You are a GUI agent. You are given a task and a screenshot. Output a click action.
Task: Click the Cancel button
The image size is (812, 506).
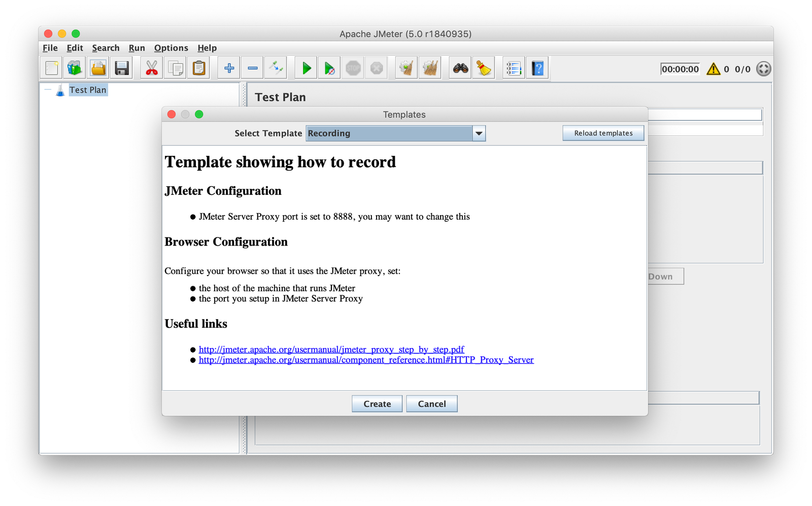point(432,404)
